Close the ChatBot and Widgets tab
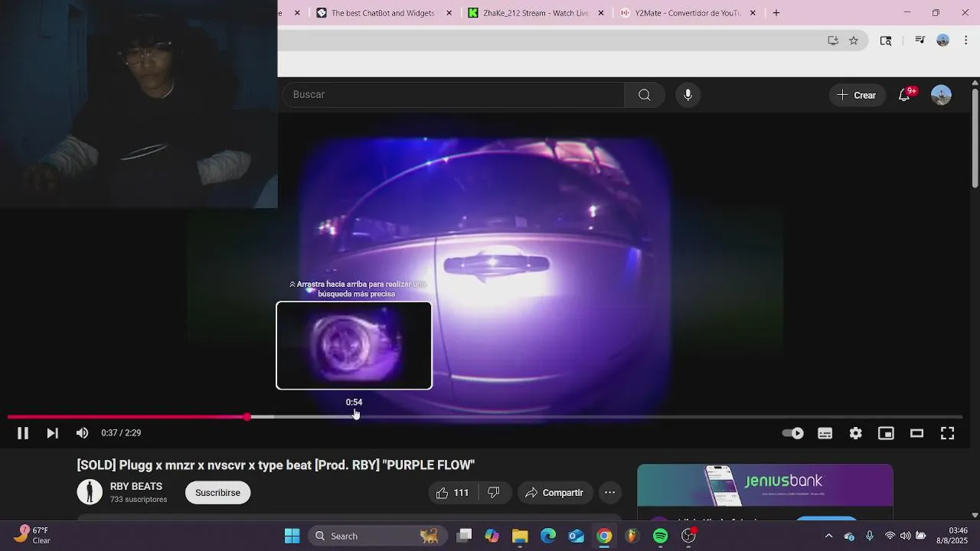Screen dimensions: 980x551 coord(449,13)
